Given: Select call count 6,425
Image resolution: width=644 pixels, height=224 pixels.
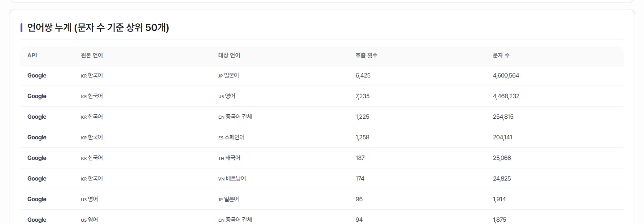Looking at the screenshot, I should point(363,76).
